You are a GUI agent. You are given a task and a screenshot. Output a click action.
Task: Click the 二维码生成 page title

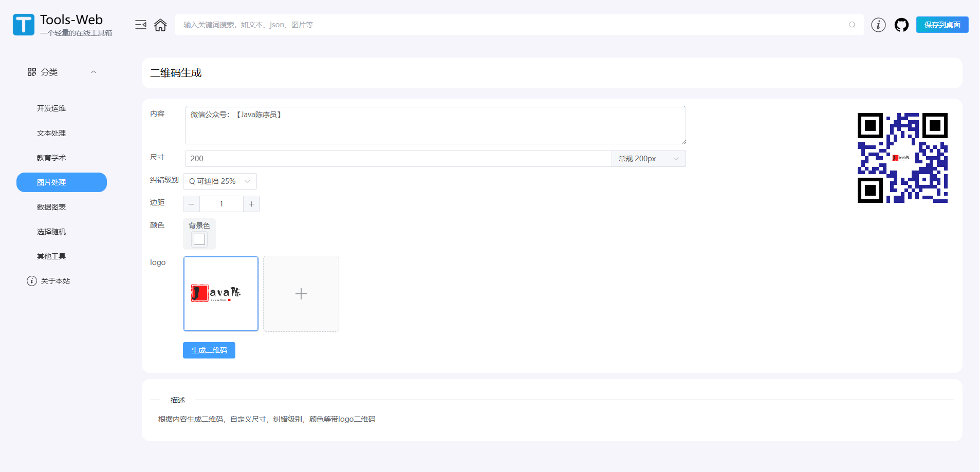pos(176,73)
